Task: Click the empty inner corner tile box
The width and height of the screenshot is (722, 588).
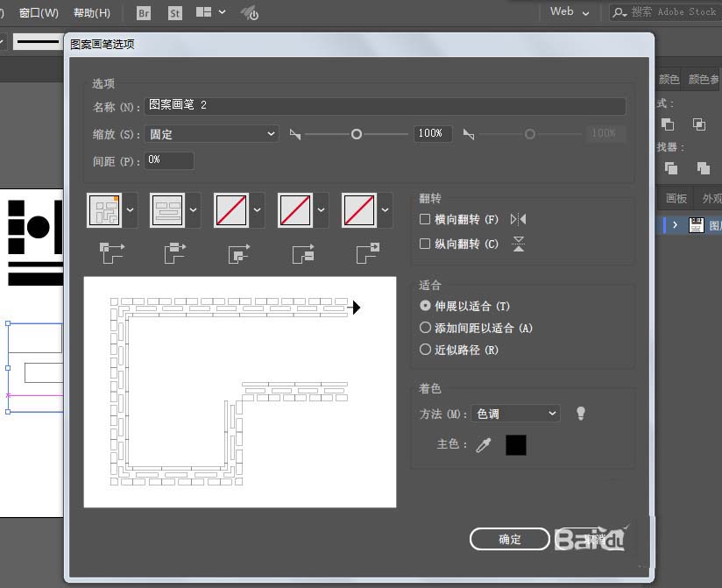Action: pos(231,210)
